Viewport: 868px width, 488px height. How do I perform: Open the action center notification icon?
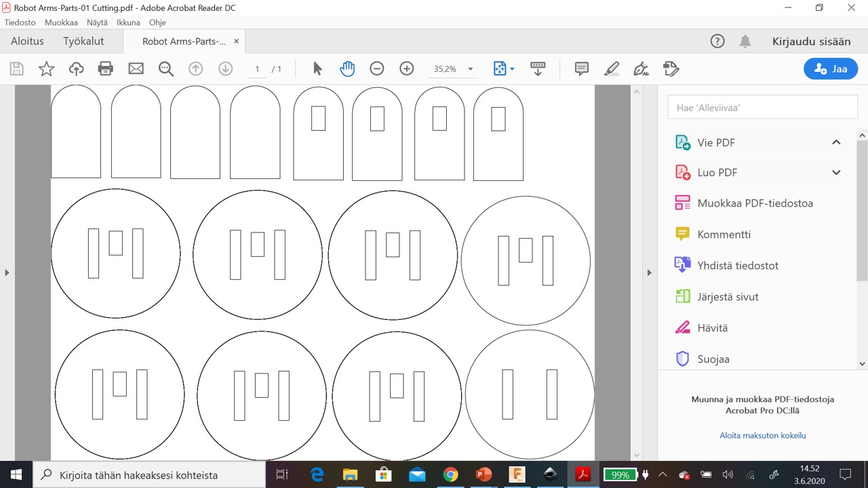coord(845,474)
